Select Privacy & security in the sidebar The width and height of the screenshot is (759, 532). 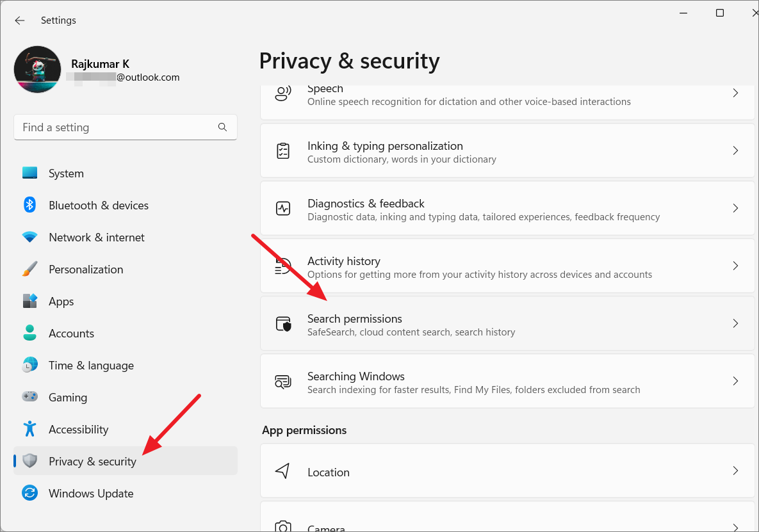[x=93, y=461]
